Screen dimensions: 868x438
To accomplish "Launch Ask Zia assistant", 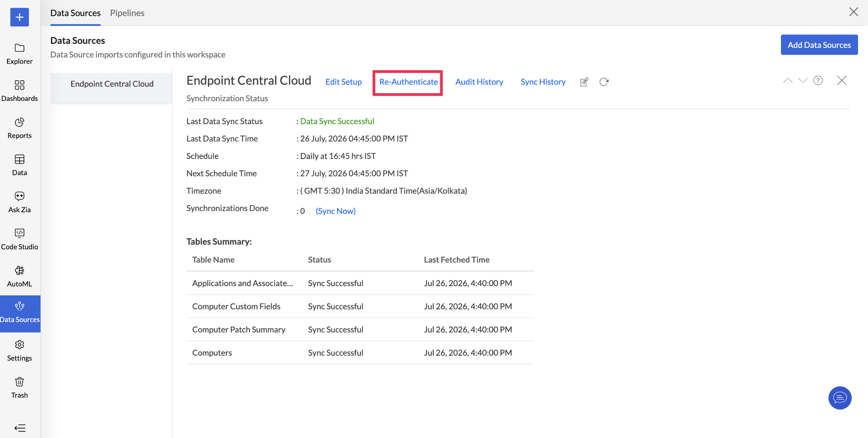I will point(20,202).
